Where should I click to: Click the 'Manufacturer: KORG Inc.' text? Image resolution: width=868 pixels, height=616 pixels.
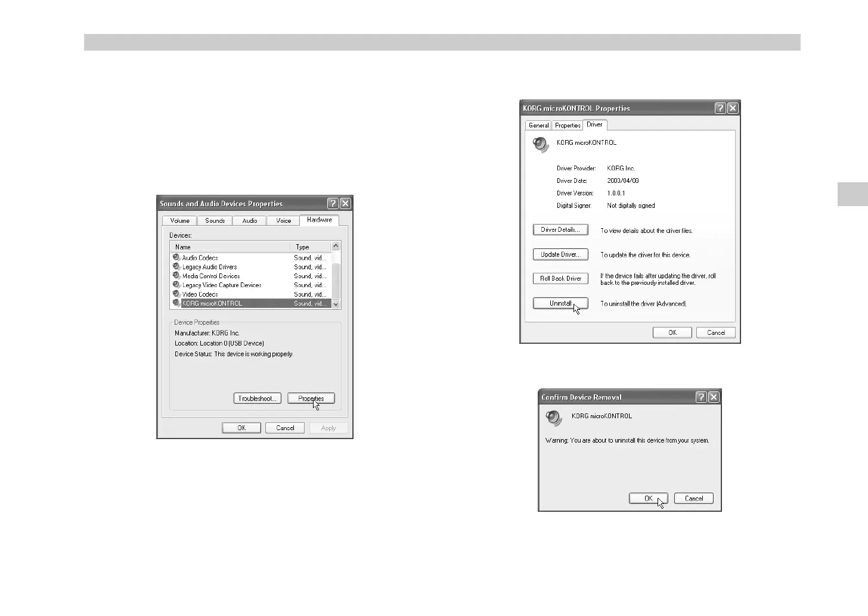tap(207, 333)
